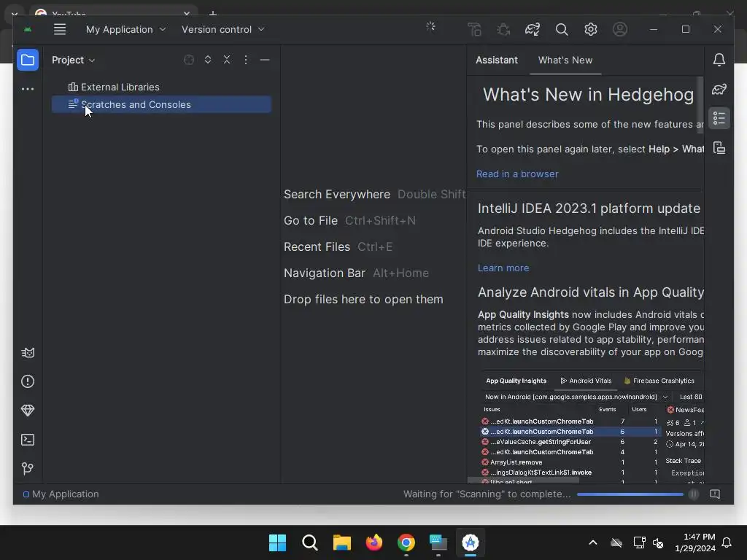The height and width of the screenshot is (560, 747).
Task: Click My Application in the status bar
Action: coord(61,494)
